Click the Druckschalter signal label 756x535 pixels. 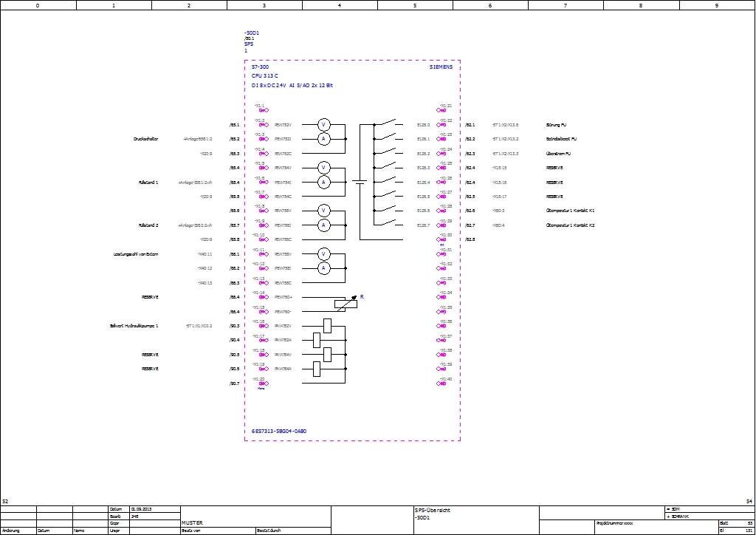146,139
